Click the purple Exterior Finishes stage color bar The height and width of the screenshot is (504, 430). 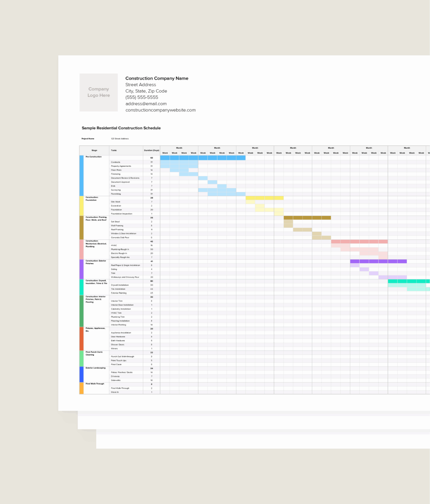pyautogui.click(x=82, y=269)
